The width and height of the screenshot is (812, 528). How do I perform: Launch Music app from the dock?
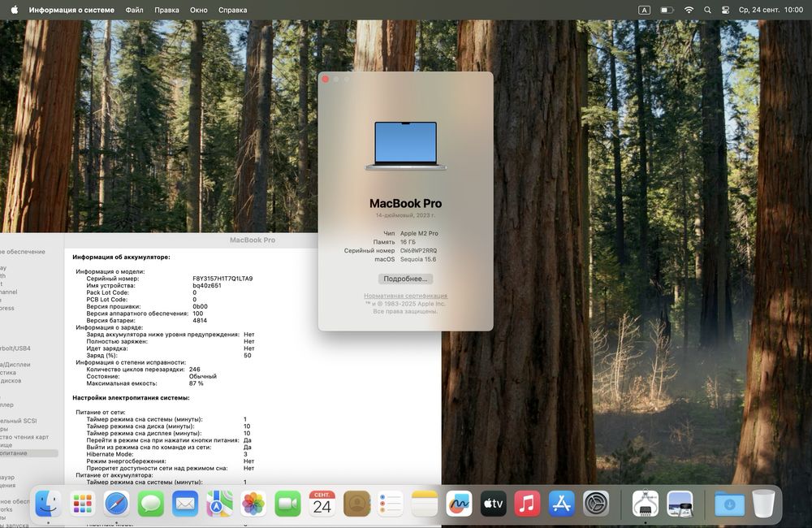tap(527, 503)
